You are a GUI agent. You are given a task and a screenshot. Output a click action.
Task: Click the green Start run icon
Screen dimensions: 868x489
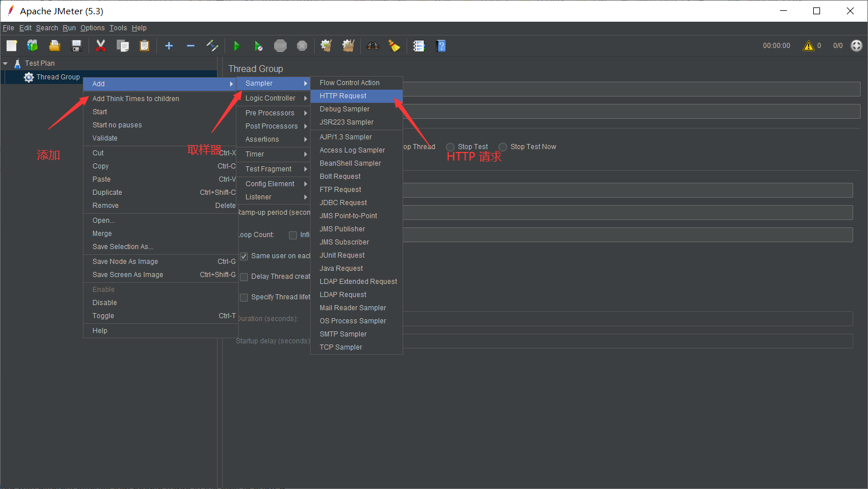[x=236, y=46]
